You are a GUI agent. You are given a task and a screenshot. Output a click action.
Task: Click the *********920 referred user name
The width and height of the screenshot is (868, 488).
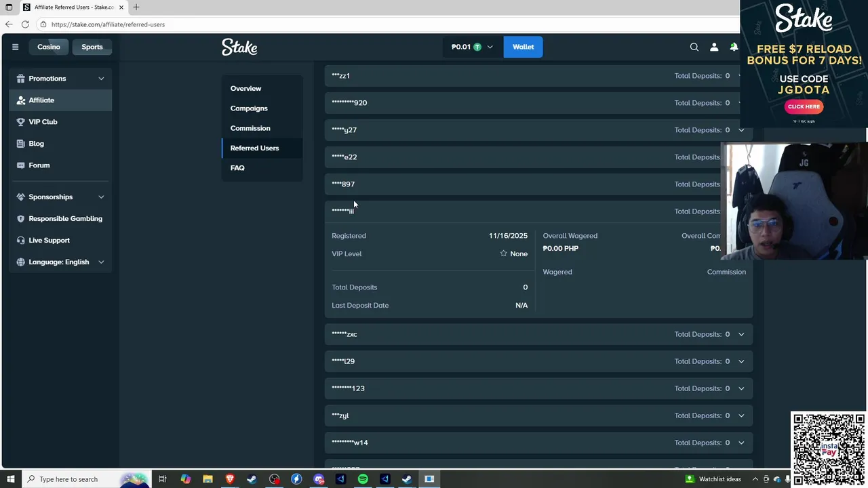click(349, 103)
